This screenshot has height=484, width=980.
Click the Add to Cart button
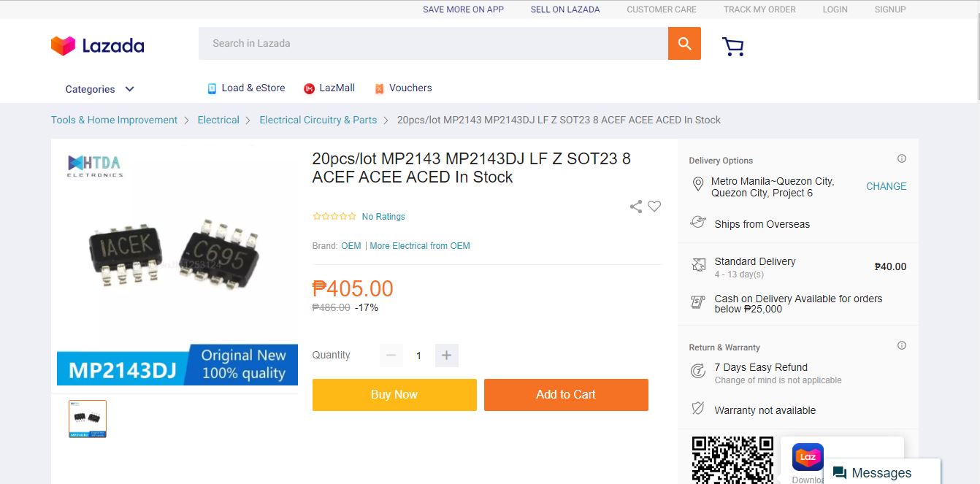[566, 395]
